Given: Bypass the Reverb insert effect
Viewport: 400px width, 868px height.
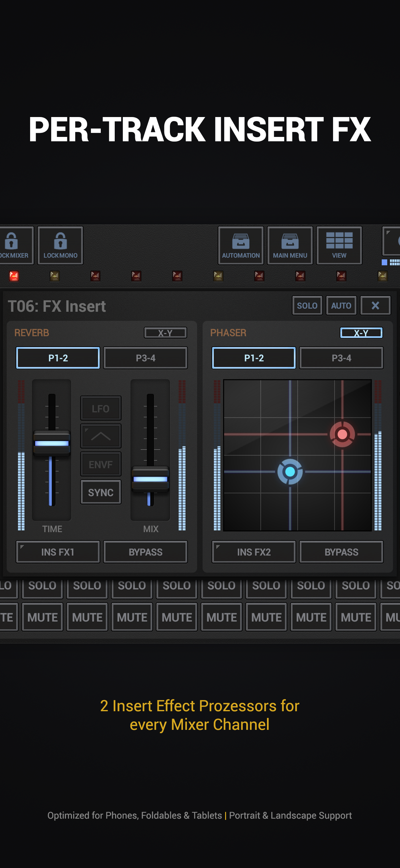Looking at the screenshot, I should (145, 552).
